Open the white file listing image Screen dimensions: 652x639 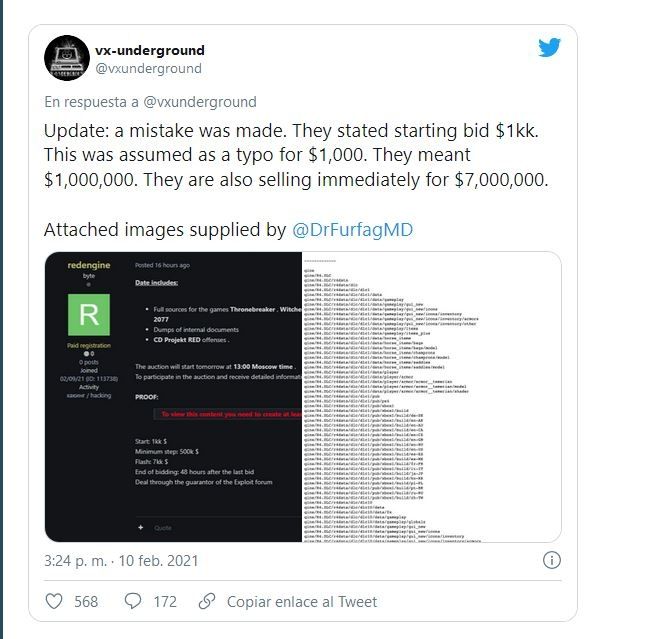pos(432,397)
